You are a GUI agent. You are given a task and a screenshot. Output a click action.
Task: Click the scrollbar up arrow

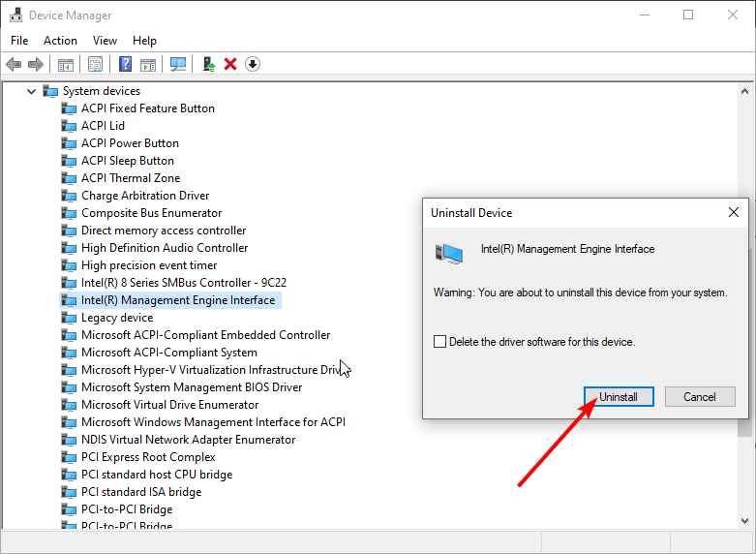[x=744, y=91]
